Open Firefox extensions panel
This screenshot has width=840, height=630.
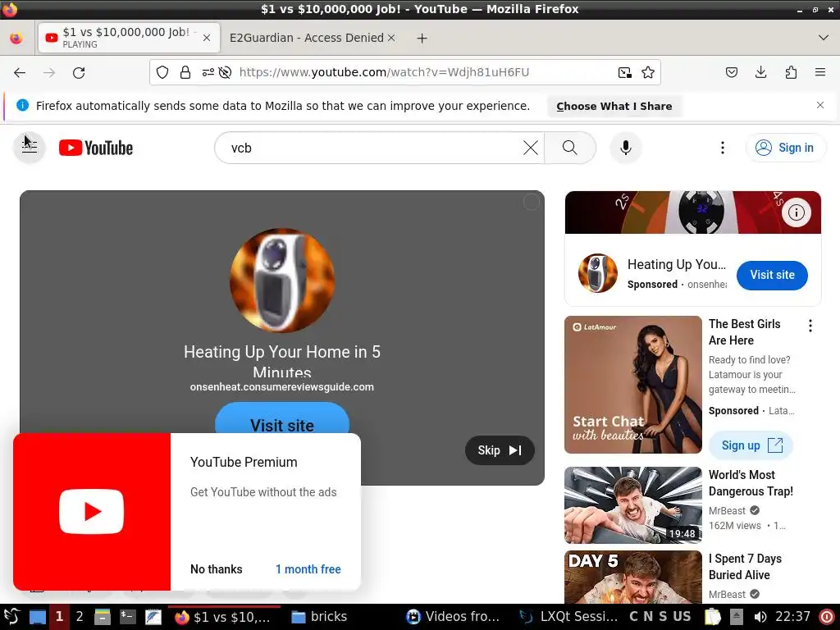pos(791,72)
